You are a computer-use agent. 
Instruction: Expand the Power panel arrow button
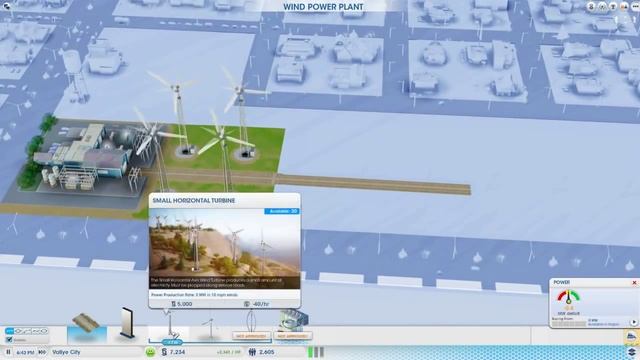pyautogui.click(x=633, y=322)
